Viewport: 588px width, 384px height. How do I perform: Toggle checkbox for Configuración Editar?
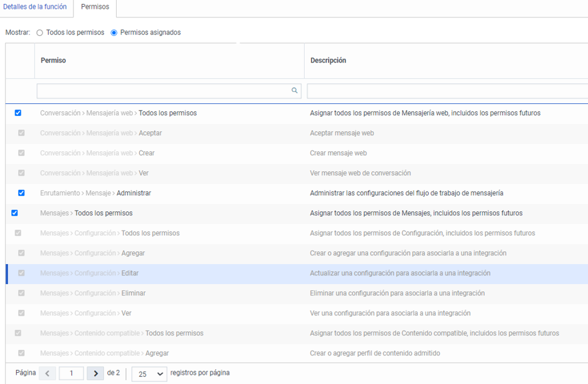click(21, 273)
